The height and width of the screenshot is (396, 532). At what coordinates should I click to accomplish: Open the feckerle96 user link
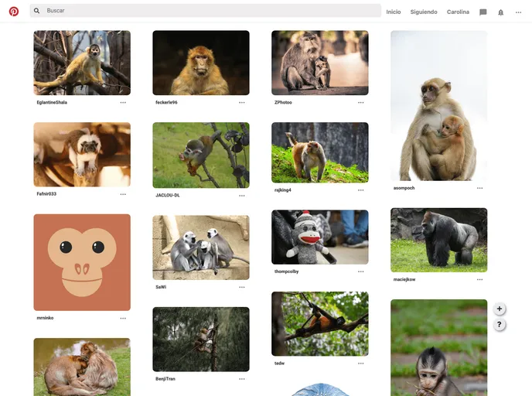click(166, 102)
